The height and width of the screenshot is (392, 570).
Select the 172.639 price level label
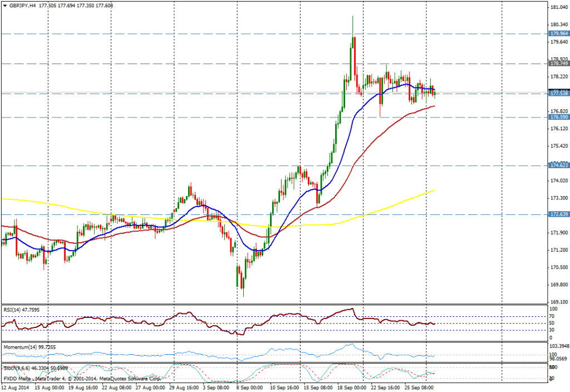coord(559,214)
